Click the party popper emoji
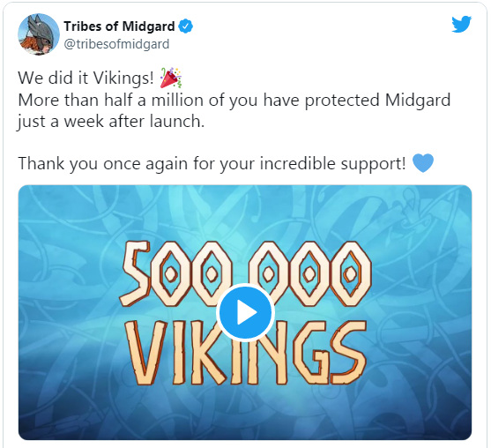This screenshot has height=448, width=491. (x=171, y=78)
